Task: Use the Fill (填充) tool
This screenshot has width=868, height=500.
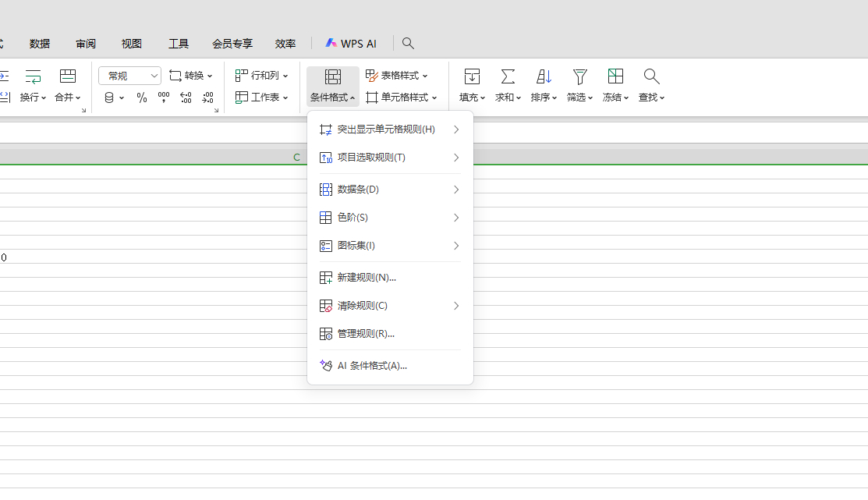Action: click(x=472, y=84)
